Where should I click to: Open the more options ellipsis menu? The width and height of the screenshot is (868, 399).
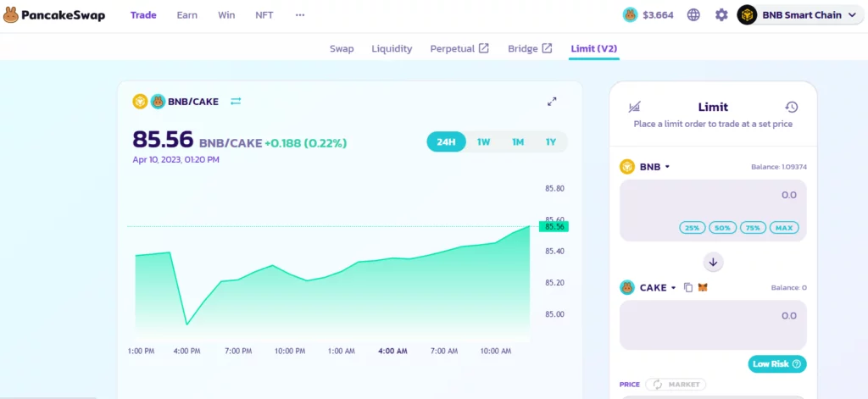tap(300, 15)
